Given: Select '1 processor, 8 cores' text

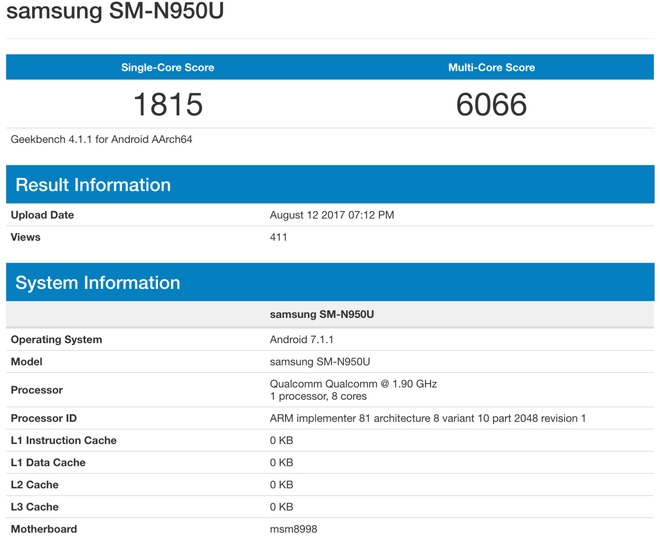Looking at the screenshot, I should click(318, 396).
